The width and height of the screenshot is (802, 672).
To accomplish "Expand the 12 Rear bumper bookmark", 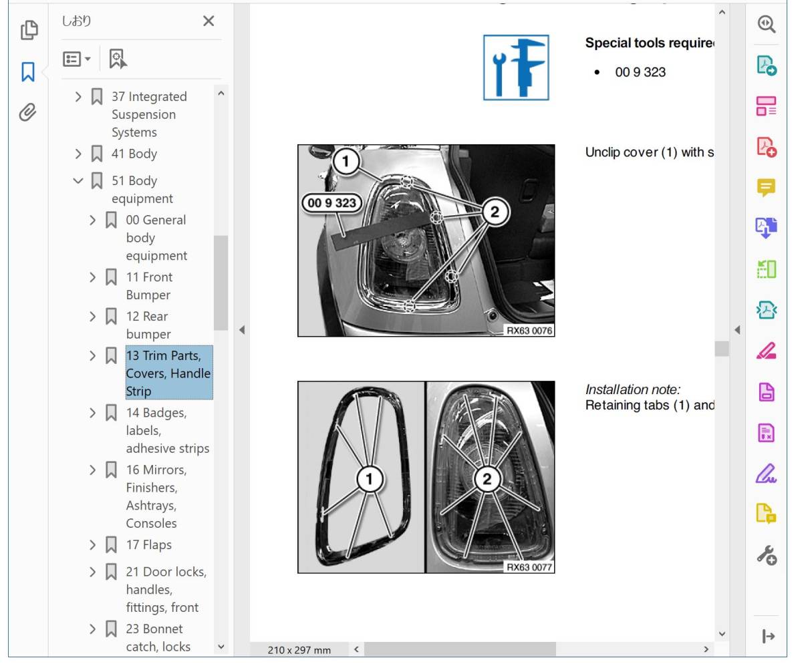I will 93,316.
